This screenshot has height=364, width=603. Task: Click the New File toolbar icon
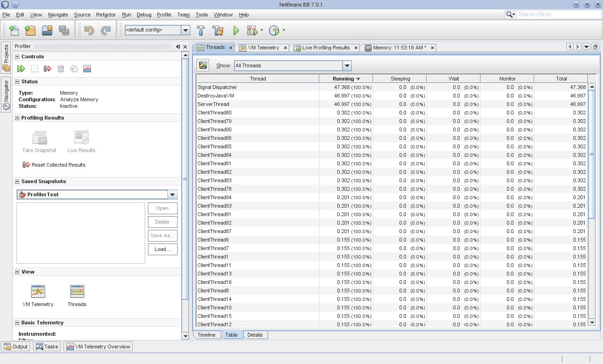click(x=14, y=30)
